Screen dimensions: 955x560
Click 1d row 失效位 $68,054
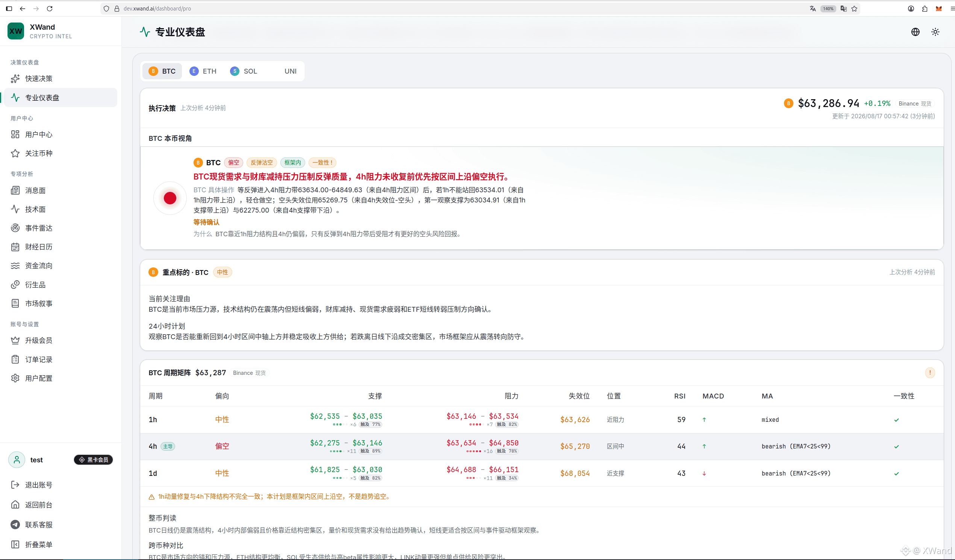[575, 473]
